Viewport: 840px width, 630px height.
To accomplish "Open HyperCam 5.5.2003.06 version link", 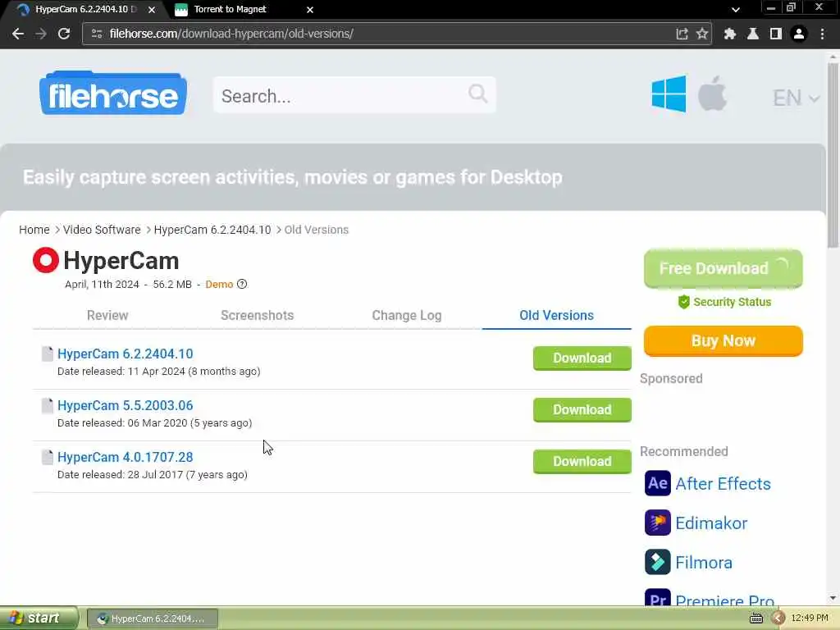I will (x=125, y=405).
